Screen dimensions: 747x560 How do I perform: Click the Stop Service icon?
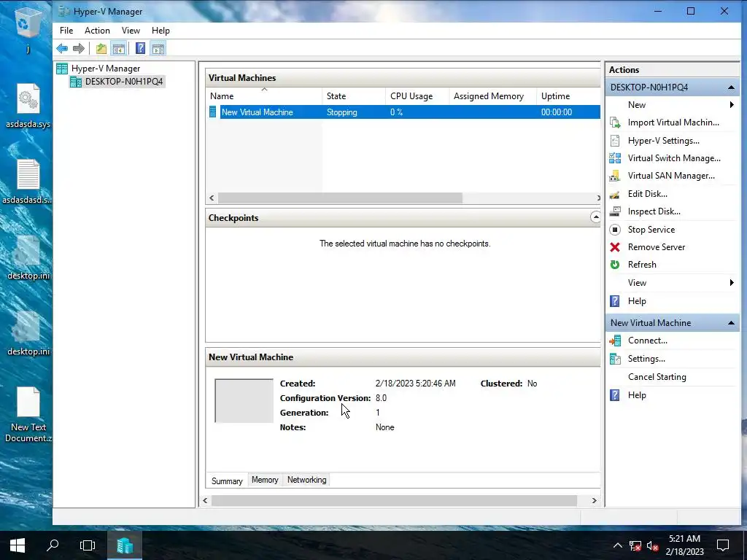(x=615, y=230)
